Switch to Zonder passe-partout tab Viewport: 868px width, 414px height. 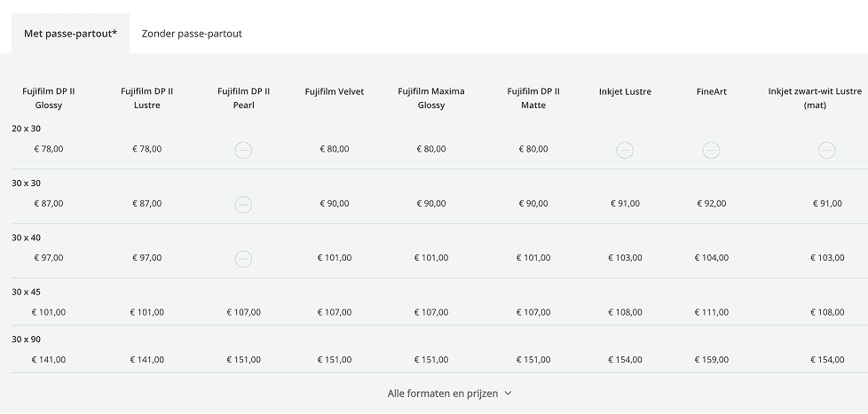tap(192, 34)
